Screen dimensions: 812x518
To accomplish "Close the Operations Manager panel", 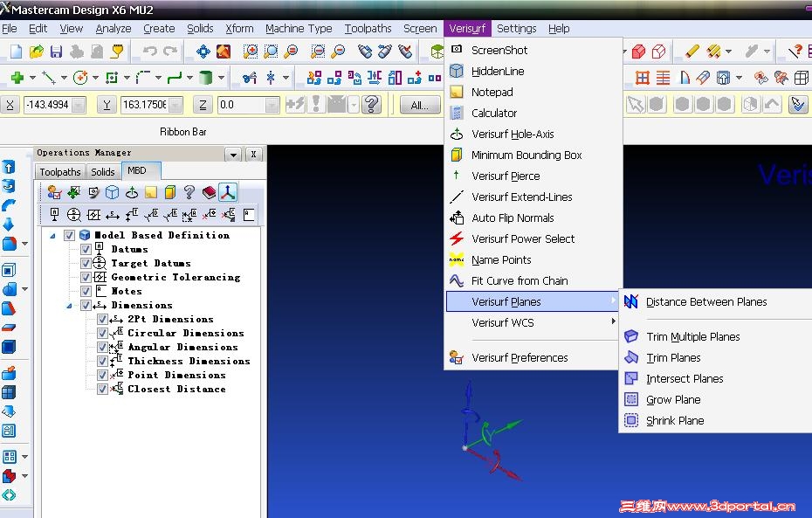I will [x=253, y=155].
